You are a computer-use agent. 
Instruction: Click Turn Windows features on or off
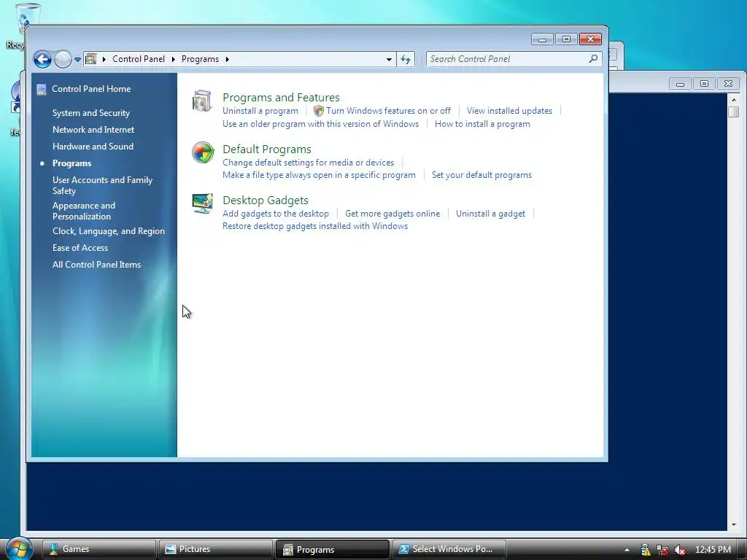[388, 111]
